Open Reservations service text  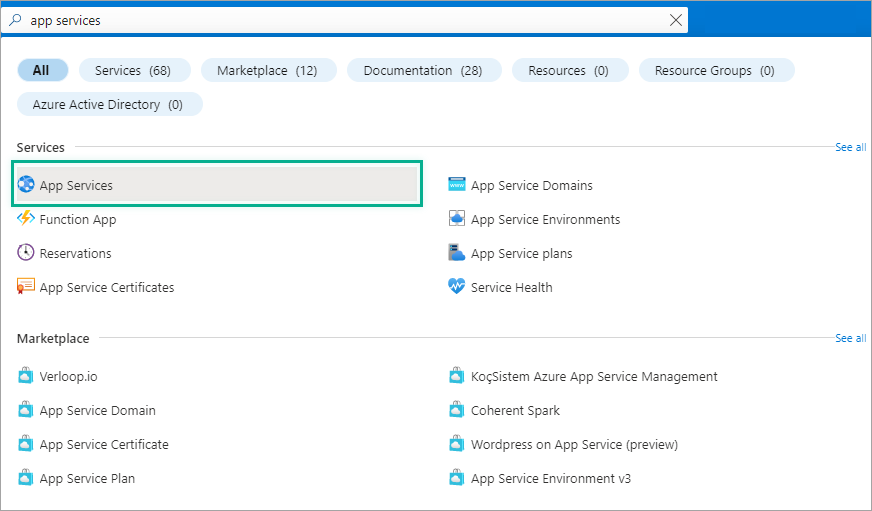(76, 253)
